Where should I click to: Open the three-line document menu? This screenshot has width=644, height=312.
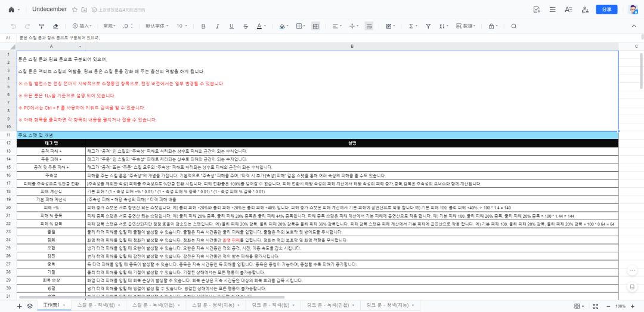[x=552, y=10]
